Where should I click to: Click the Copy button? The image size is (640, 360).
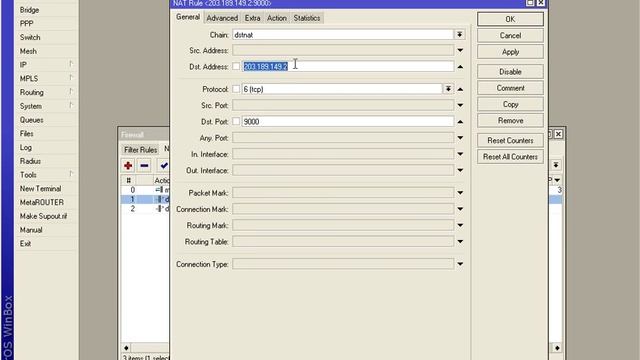tap(510, 104)
